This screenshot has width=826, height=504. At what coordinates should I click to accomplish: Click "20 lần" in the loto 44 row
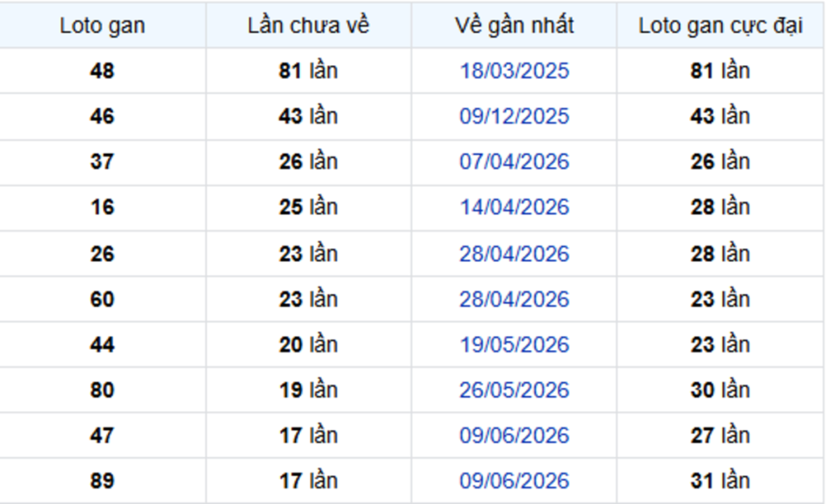(308, 344)
